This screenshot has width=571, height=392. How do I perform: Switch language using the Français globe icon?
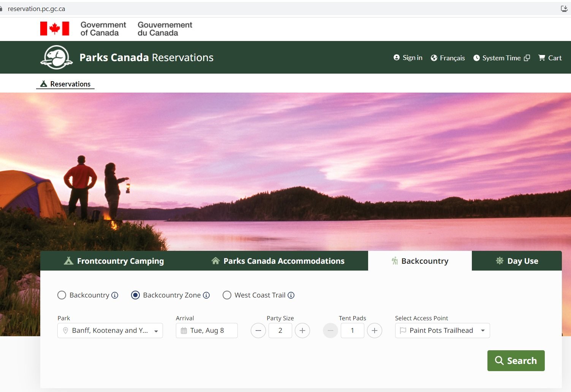(434, 58)
